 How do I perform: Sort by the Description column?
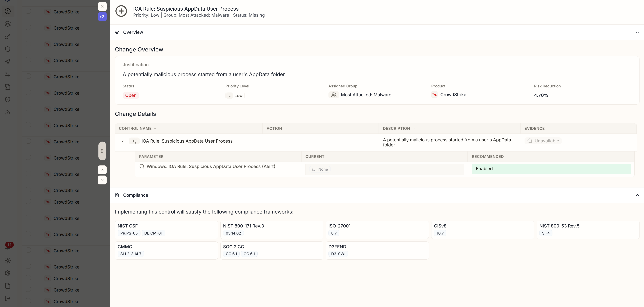coord(399,128)
